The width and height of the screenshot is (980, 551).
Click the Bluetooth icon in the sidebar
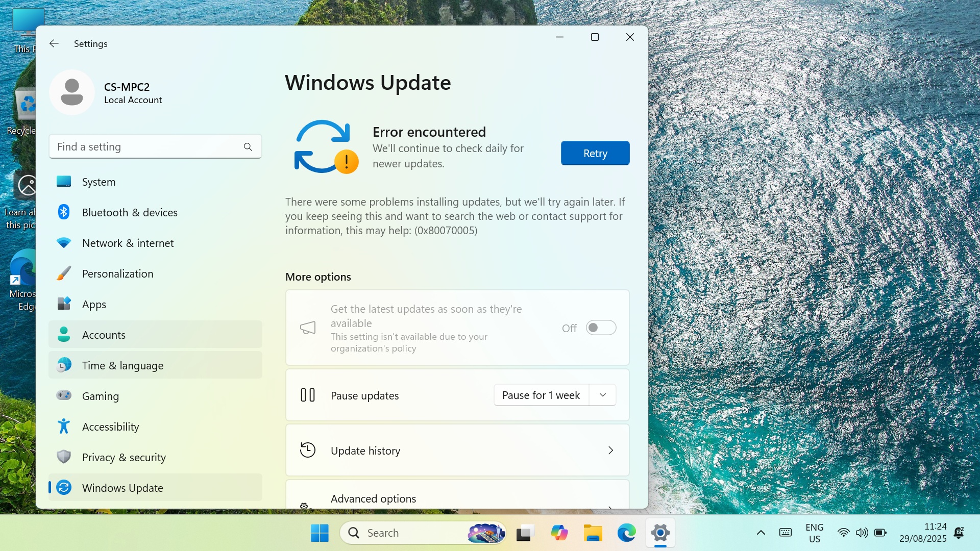(x=64, y=212)
